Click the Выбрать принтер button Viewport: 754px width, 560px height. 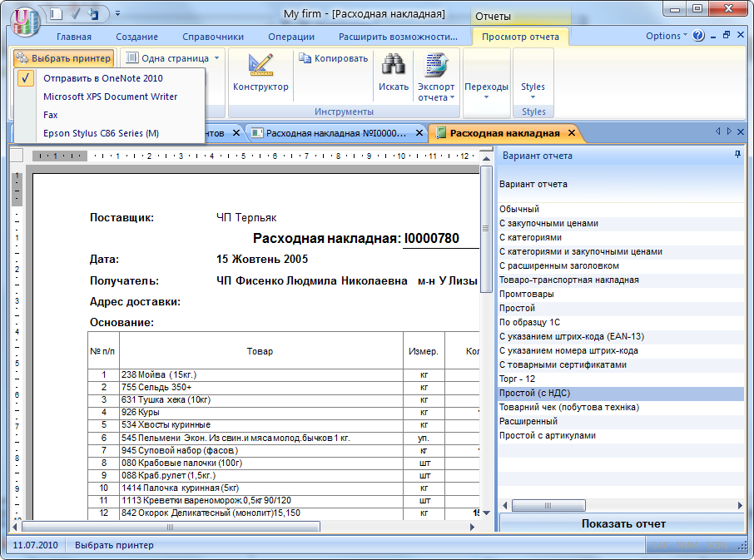tap(64, 58)
